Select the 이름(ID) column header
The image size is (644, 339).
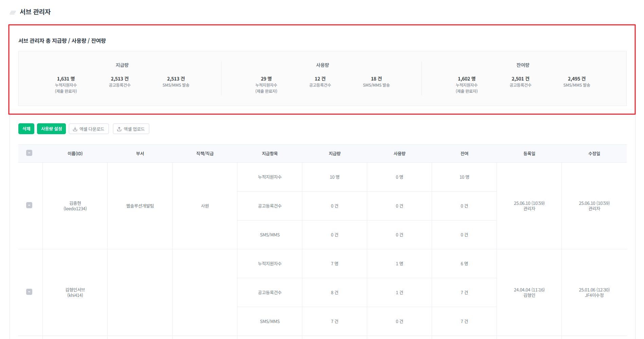(x=75, y=154)
